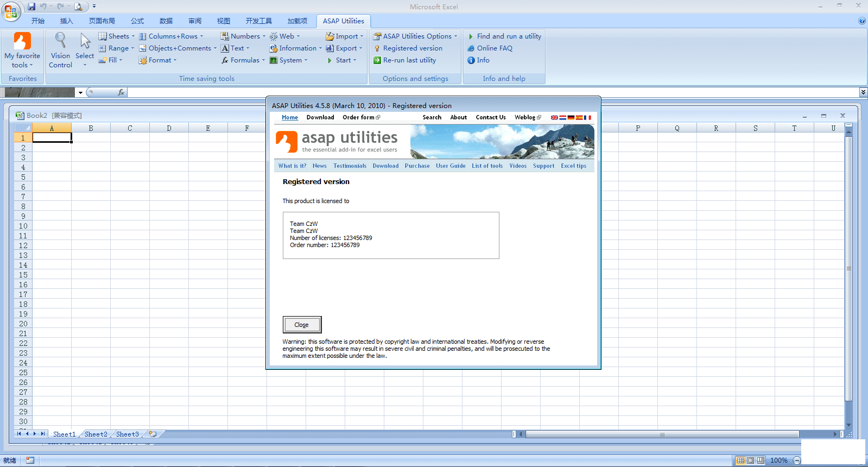Click the Save icon in quick access toolbar

(x=31, y=7)
